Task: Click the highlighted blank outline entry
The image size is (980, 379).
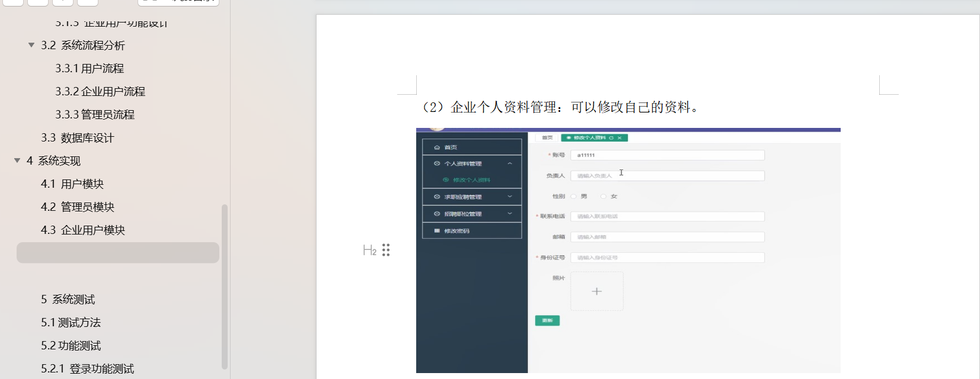Action: point(118,252)
